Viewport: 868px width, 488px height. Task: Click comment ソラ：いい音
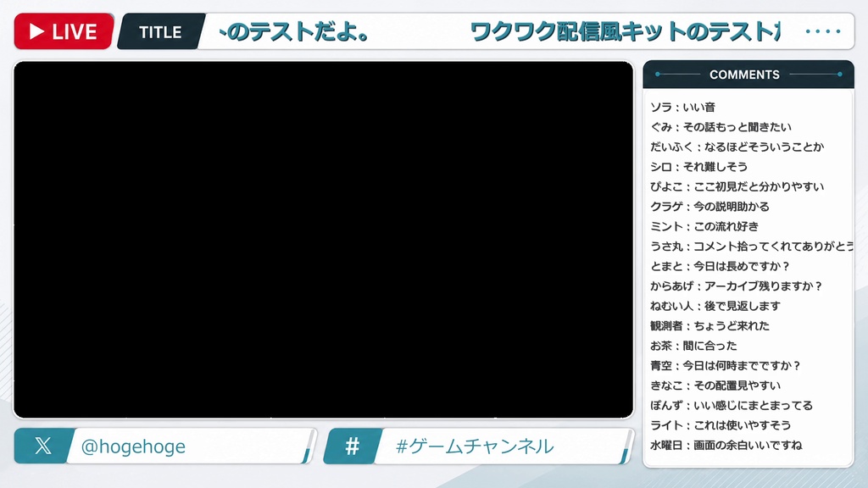(x=682, y=108)
